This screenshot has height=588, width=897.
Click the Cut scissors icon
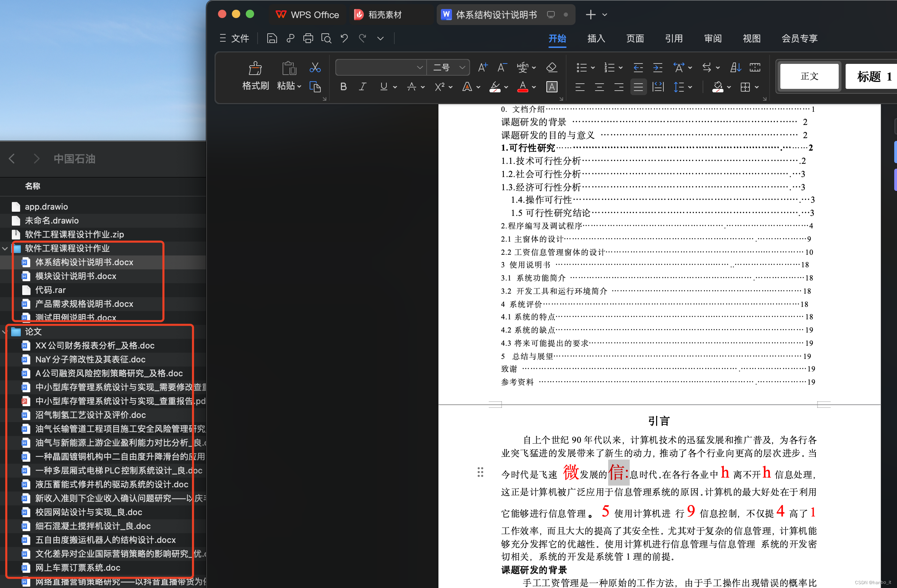315,67
